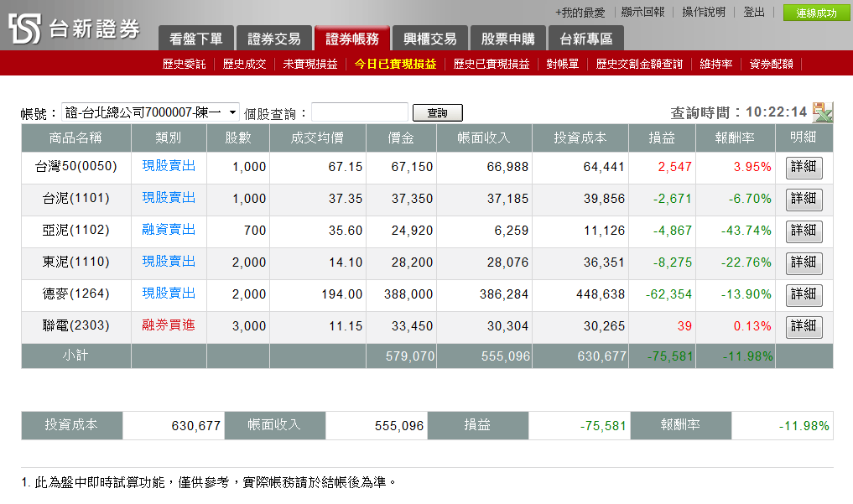Open 歷史委託 in the submenu
Viewport: 853px width, 504px height.
tap(184, 64)
